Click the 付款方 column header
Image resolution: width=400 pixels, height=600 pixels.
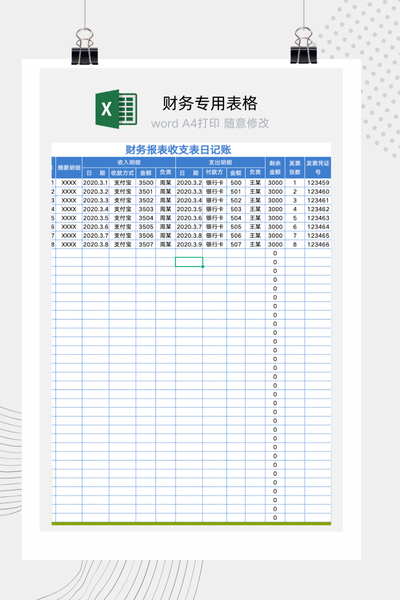click(214, 173)
